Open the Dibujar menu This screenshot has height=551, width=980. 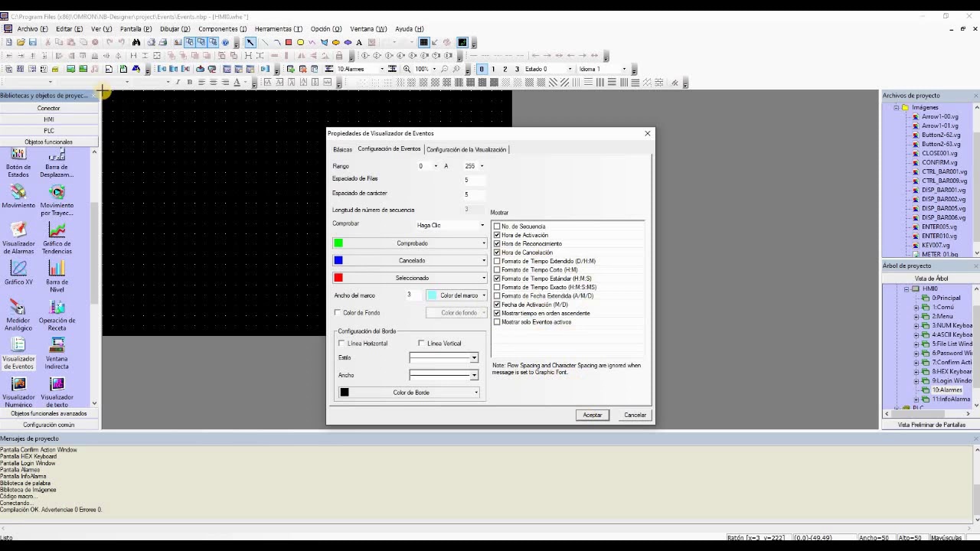click(x=175, y=29)
